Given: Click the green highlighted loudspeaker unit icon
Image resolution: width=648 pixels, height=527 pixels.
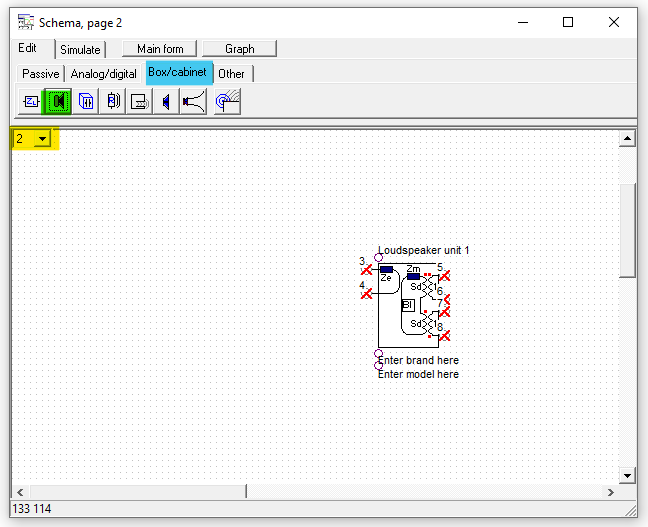Looking at the screenshot, I should coord(58,101).
